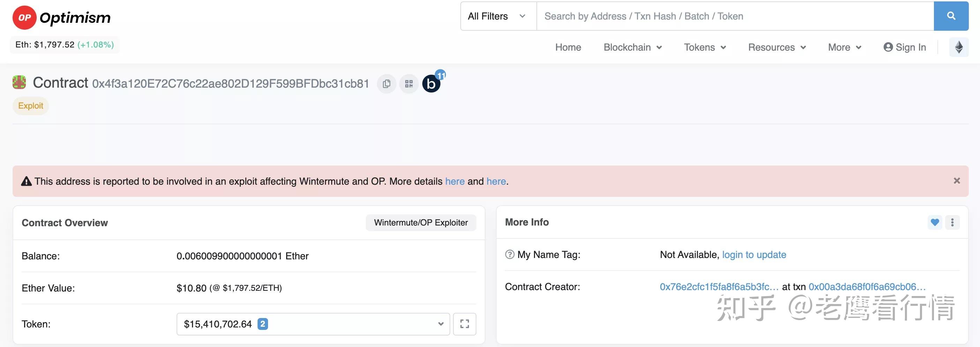Open the second 'here' details link
The width and height of the screenshot is (980, 347).
(496, 181)
